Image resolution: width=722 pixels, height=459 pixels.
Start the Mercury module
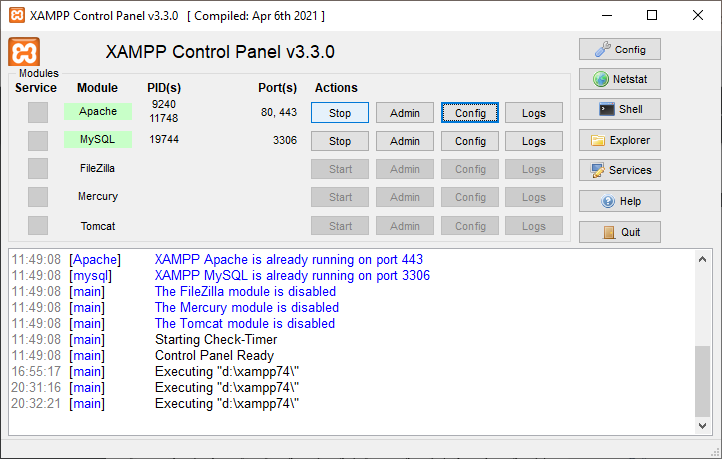click(x=340, y=197)
